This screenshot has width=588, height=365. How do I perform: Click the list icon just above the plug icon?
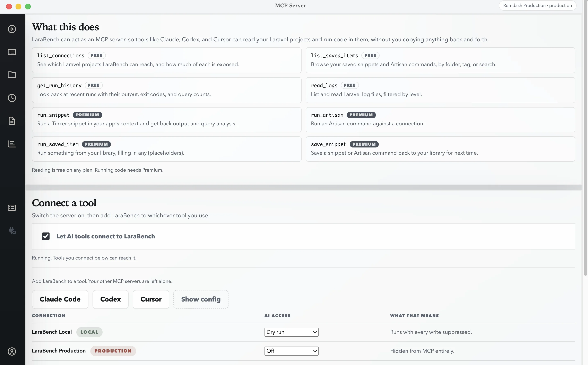(x=12, y=208)
